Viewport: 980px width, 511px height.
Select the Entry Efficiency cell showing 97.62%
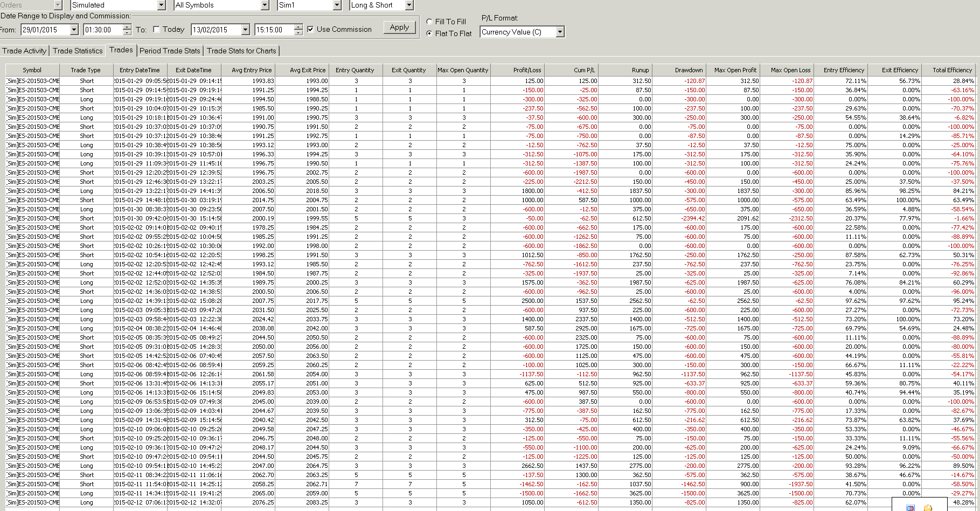[840, 301]
